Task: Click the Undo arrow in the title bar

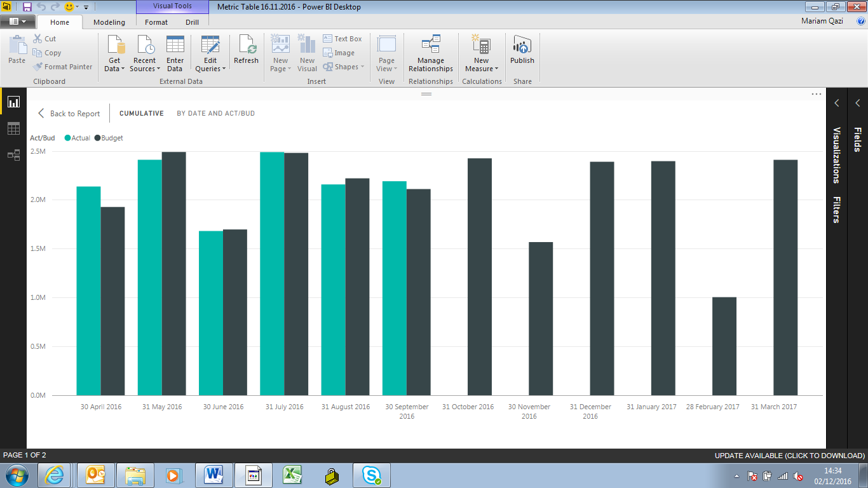Action: point(41,7)
